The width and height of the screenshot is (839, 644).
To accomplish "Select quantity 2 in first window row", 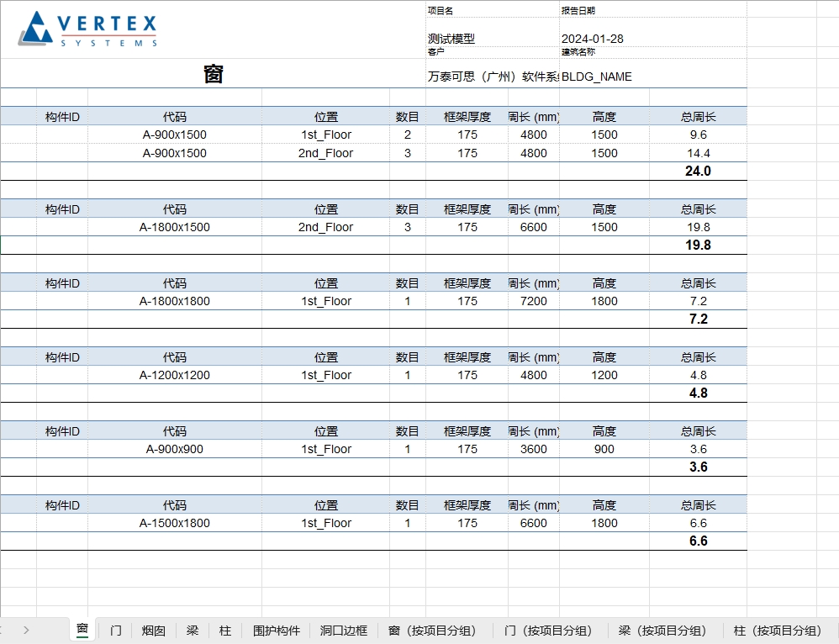I will click(x=407, y=135).
